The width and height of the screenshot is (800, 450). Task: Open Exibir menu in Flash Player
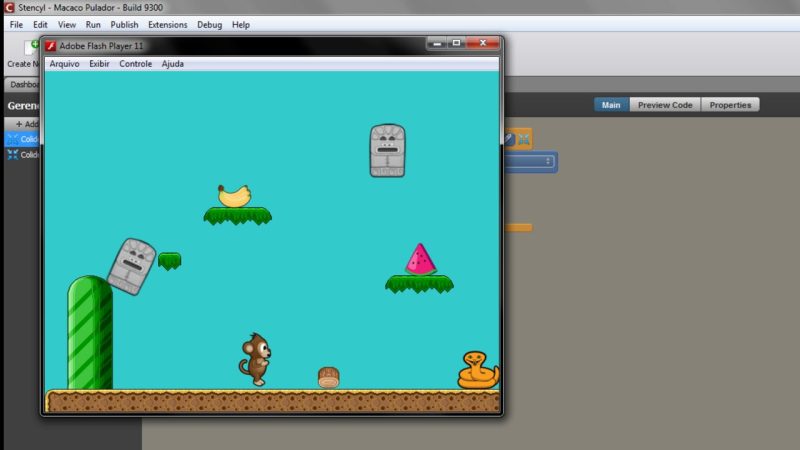[x=99, y=64]
